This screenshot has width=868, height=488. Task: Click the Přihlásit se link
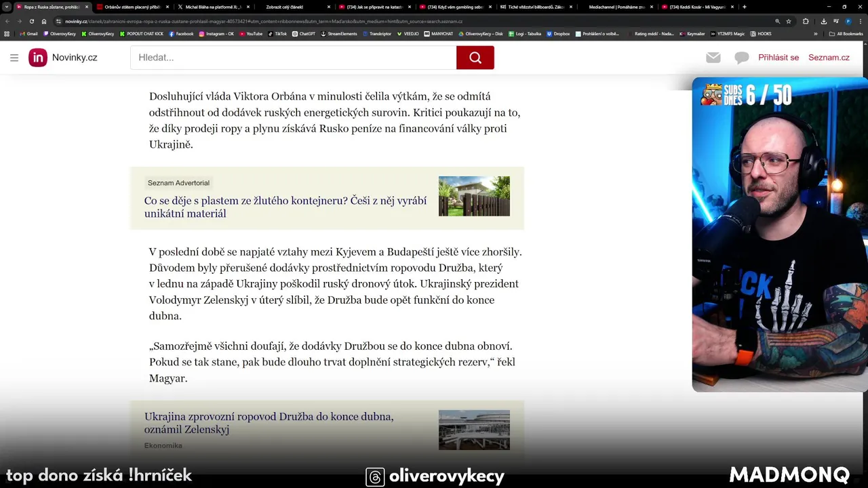(778, 58)
